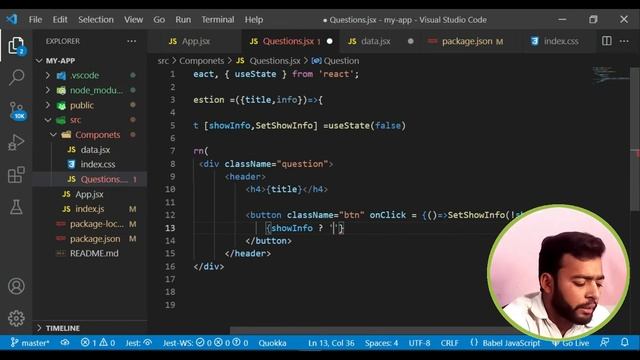Viewport: 640px width, 360px height.
Task: Change CRLF line ending setting
Action: tap(449, 343)
